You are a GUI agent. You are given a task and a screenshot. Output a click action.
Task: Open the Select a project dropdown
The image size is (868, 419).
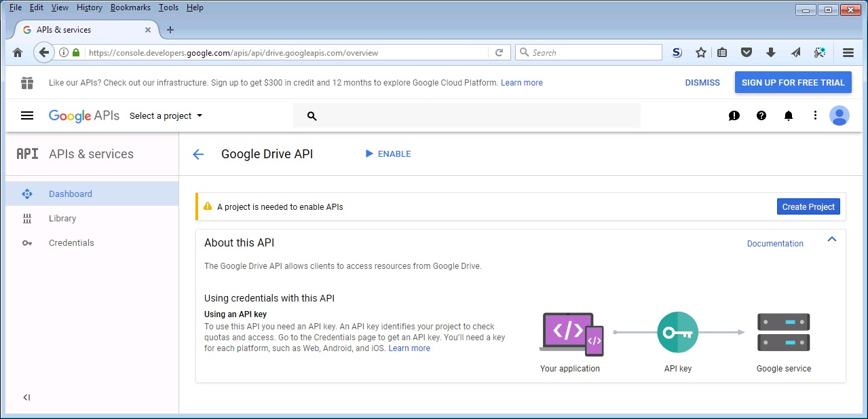[x=166, y=116]
